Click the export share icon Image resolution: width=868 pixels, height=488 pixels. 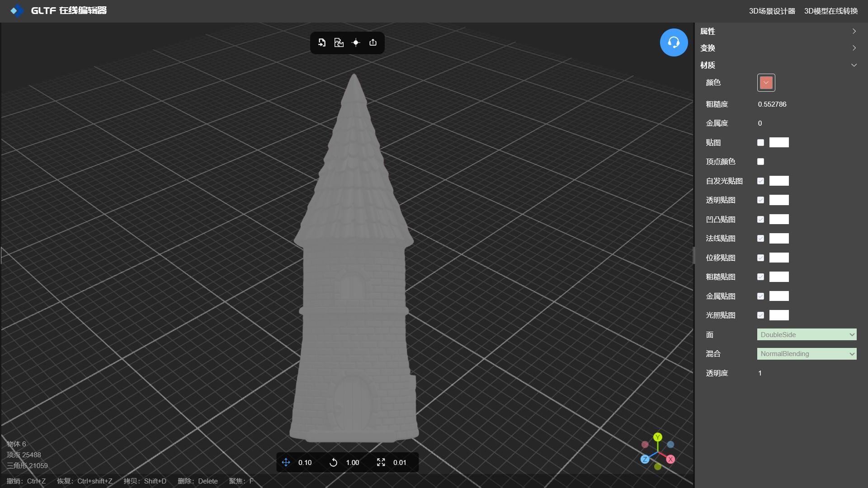click(x=373, y=42)
